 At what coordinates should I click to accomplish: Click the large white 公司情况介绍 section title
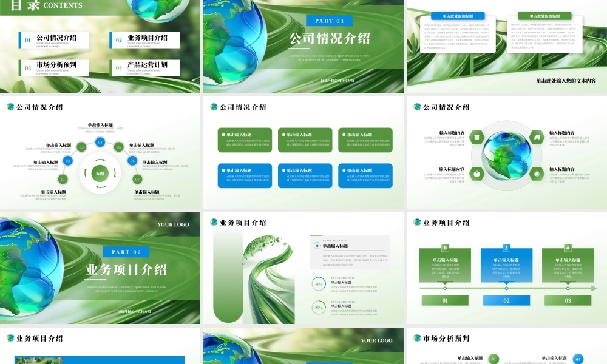point(330,39)
